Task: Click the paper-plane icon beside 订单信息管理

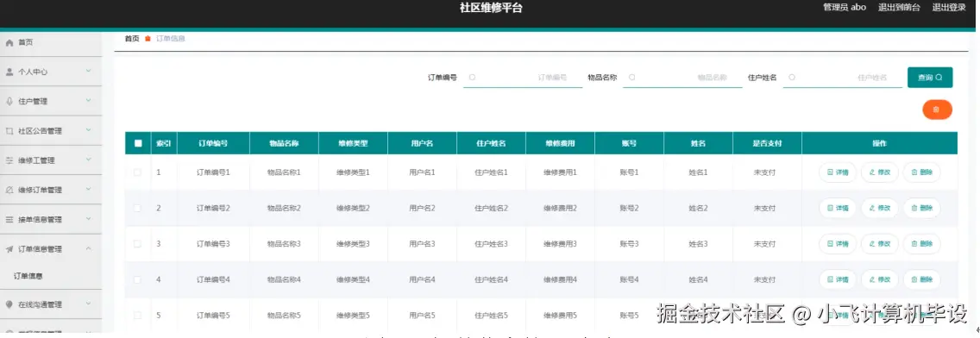Action: [9, 249]
